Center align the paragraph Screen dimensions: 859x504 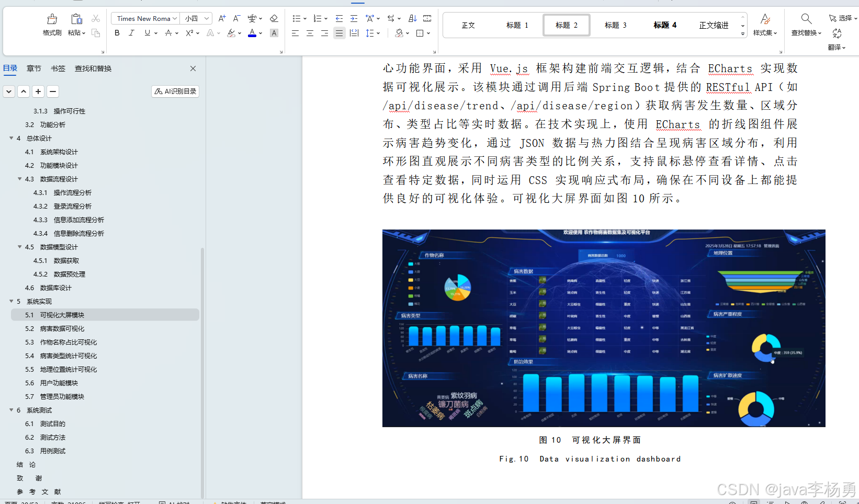310,33
